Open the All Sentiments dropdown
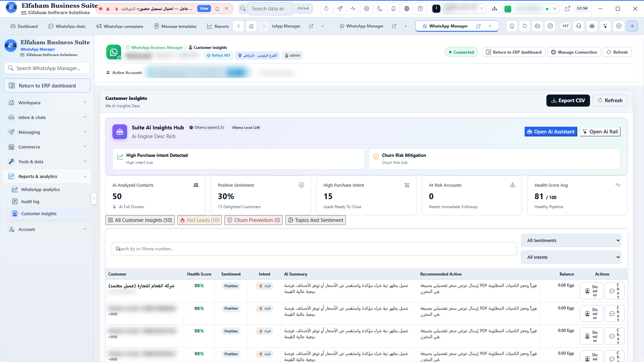644x362 pixels. tap(571, 240)
